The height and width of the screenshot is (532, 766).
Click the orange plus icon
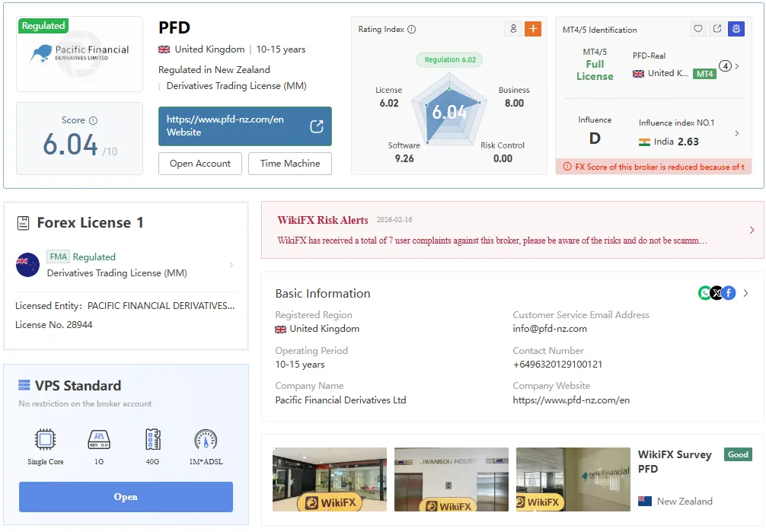tap(533, 29)
